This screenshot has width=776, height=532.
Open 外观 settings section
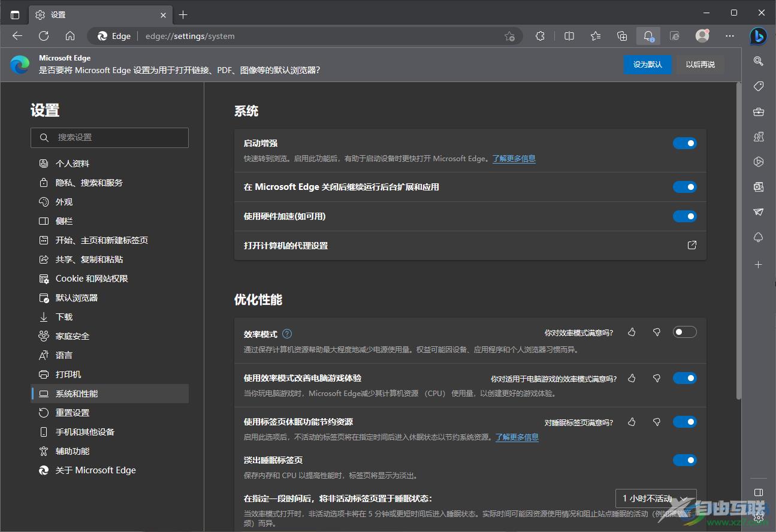point(110,202)
